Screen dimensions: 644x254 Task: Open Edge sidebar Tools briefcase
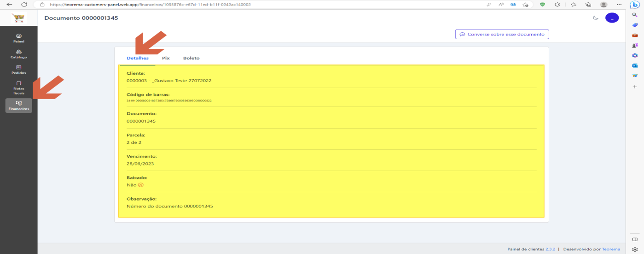[x=635, y=35]
